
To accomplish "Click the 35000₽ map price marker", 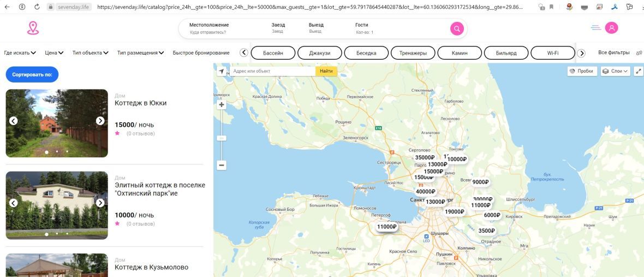I will [425, 157].
